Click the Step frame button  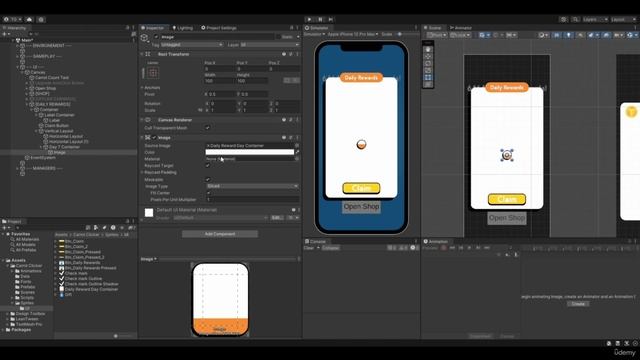331,19
